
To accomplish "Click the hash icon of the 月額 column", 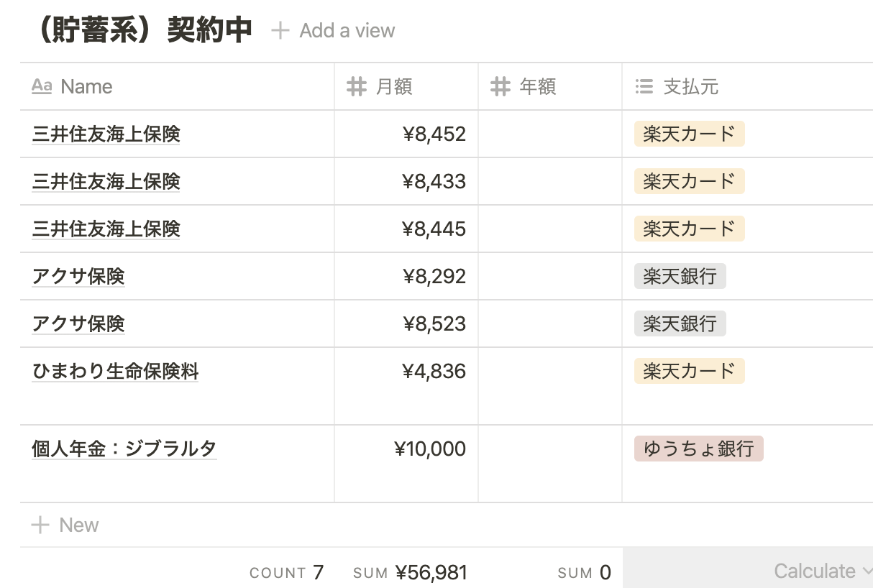I will [x=357, y=87].
